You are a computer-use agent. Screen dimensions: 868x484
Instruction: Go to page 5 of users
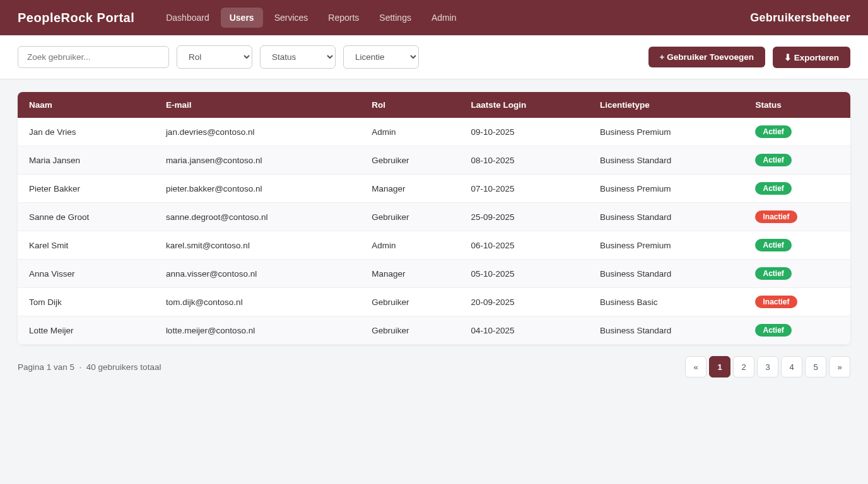(x=816, y=367)
